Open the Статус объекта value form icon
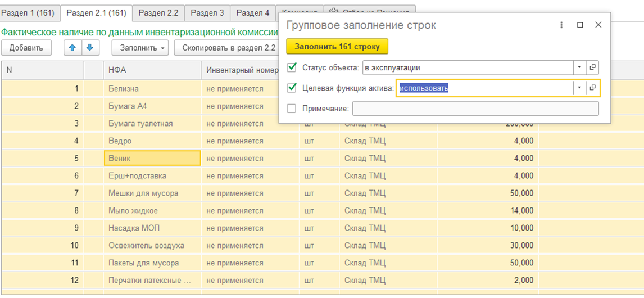 pyautogui.click(x=593, y=67)
